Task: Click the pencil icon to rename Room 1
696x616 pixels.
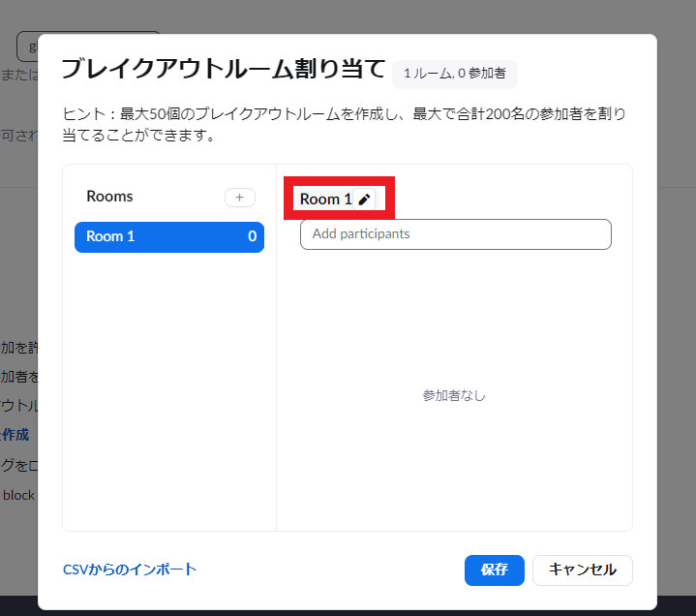Action: pos(364,199)
